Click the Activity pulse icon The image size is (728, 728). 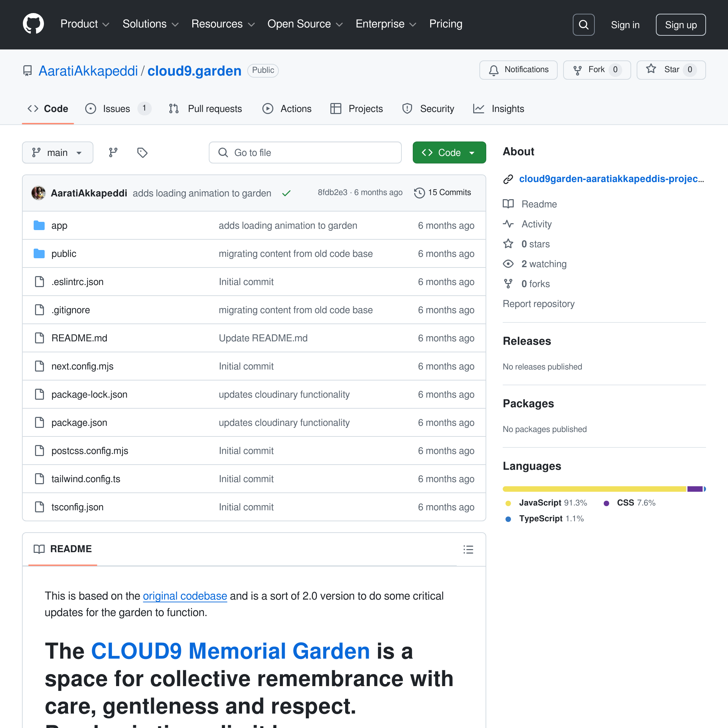[x=508, y=224]
